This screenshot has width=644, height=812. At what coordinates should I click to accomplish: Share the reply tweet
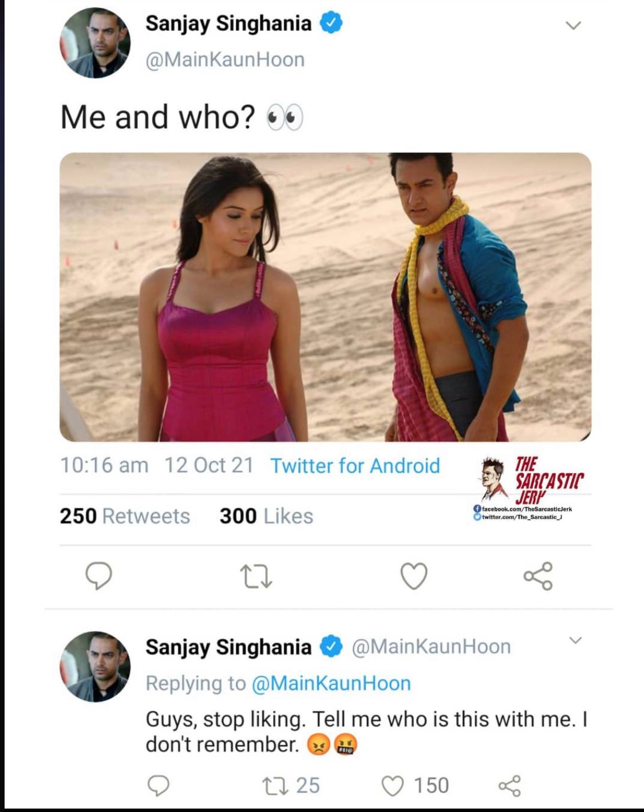(509, 786)
